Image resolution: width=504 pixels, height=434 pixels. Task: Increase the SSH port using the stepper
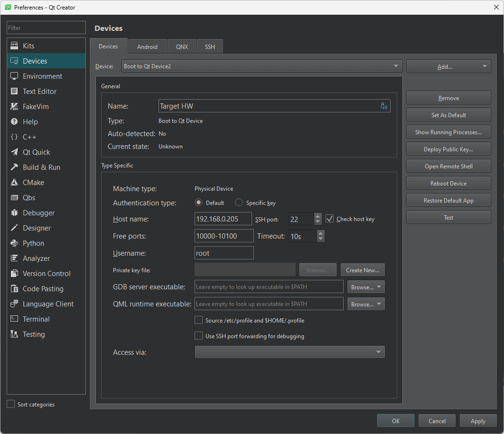(317, 216)
